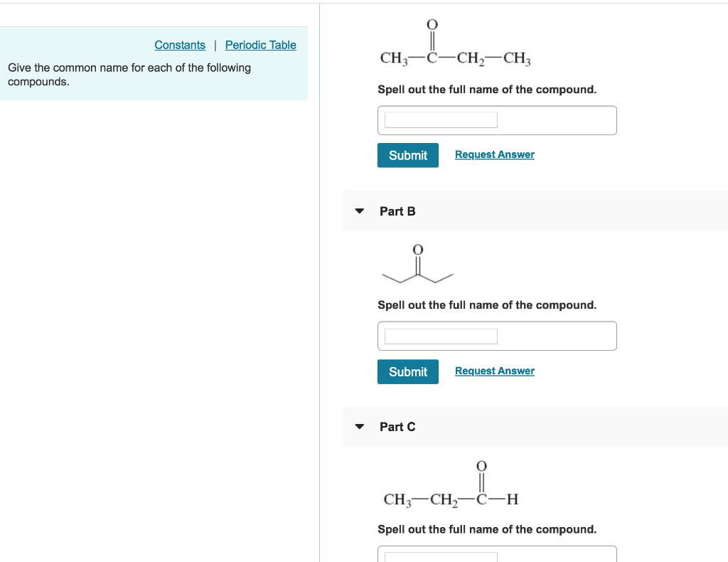This screenshot has width=728, height=562.
Task: Click the Part C downward arrow icon
Action: (x=359, y=427)
